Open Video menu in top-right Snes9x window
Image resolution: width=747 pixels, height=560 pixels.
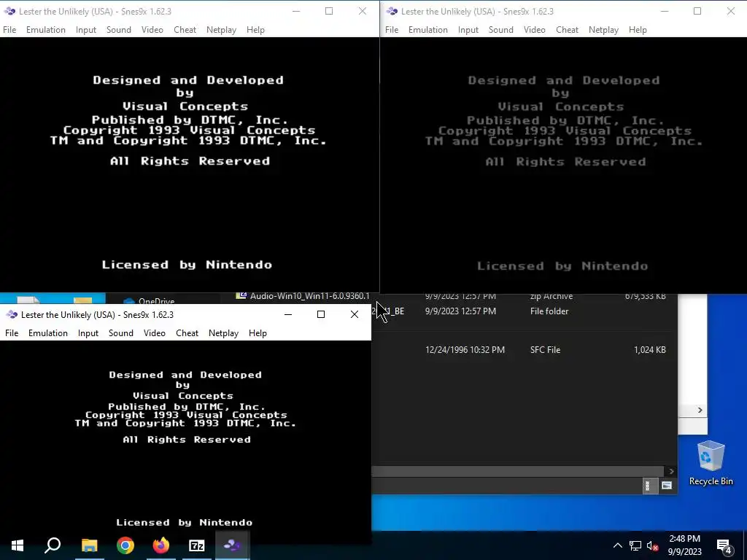click(535, 29)
